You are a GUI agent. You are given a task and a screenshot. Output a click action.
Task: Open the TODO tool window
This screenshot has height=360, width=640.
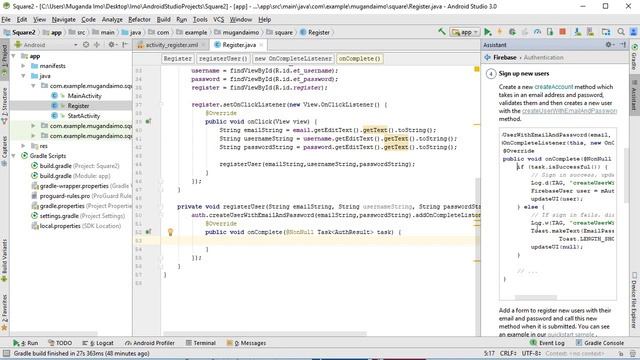(60, 343)
